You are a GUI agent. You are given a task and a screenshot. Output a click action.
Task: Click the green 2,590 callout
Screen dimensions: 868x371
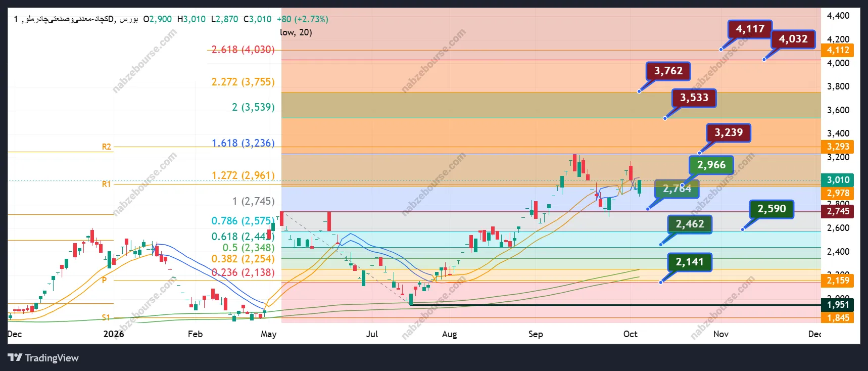(x=771, y=209)
